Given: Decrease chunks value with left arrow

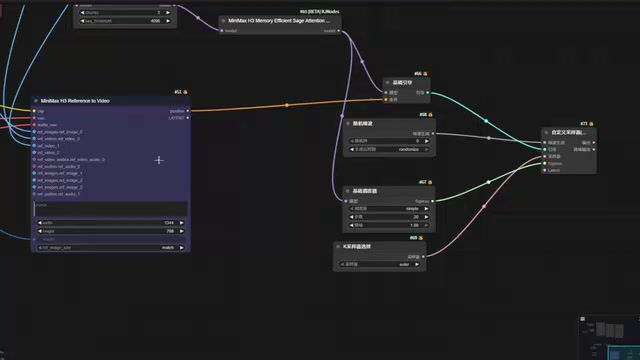Looking at the screenshot, I should 82,13.
